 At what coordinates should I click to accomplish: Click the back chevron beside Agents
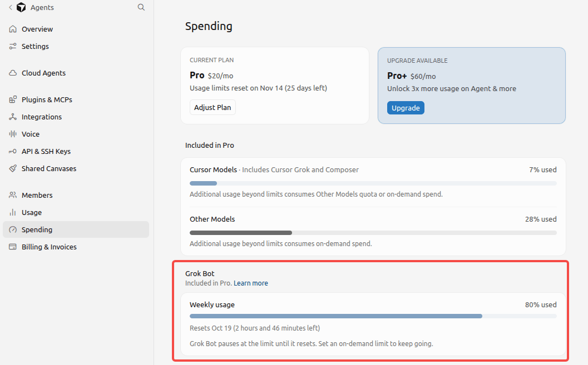(11, 7)
